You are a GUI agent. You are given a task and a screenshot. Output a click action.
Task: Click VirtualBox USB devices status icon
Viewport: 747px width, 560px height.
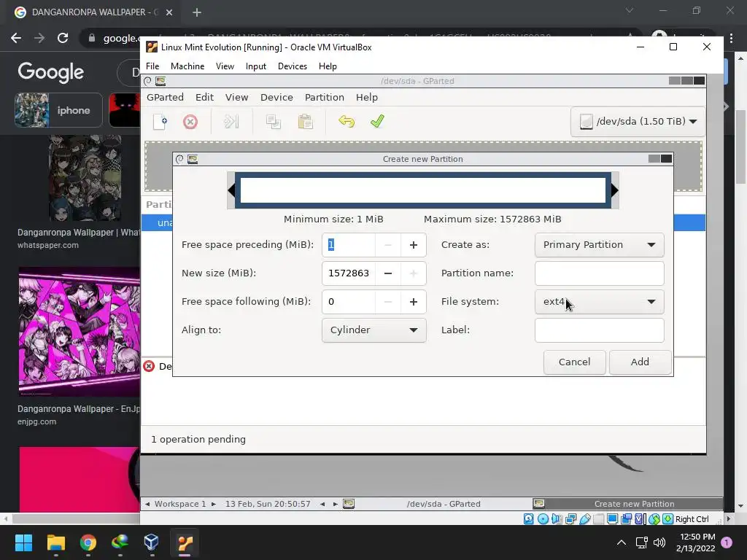(584, 519)
